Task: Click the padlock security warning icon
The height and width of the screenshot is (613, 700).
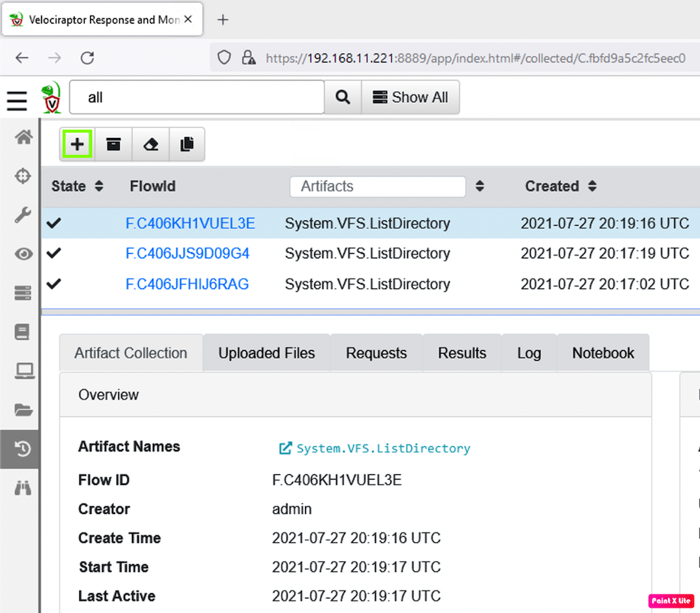Action: 249,58
